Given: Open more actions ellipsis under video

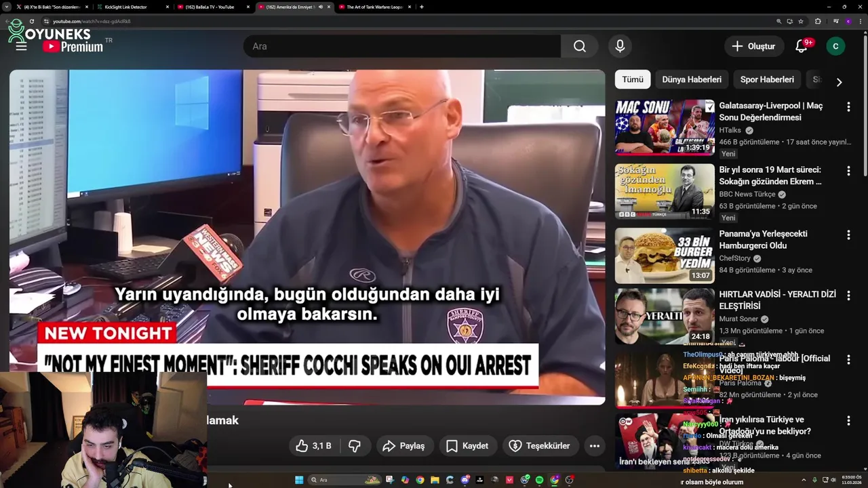Looking at the screenshot, I should [x=595, y=445].
